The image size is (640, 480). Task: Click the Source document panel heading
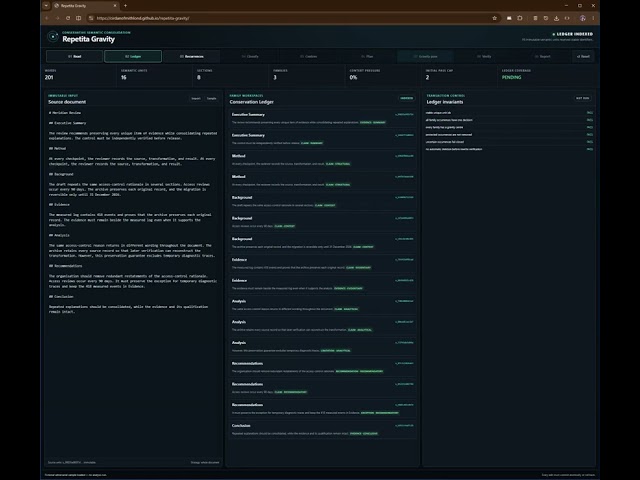[67, 102]
